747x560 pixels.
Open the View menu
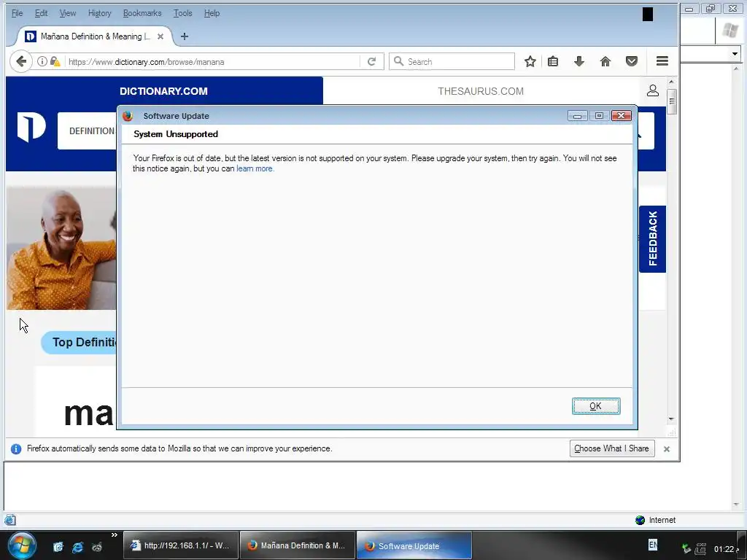click(x=68, y=13)
